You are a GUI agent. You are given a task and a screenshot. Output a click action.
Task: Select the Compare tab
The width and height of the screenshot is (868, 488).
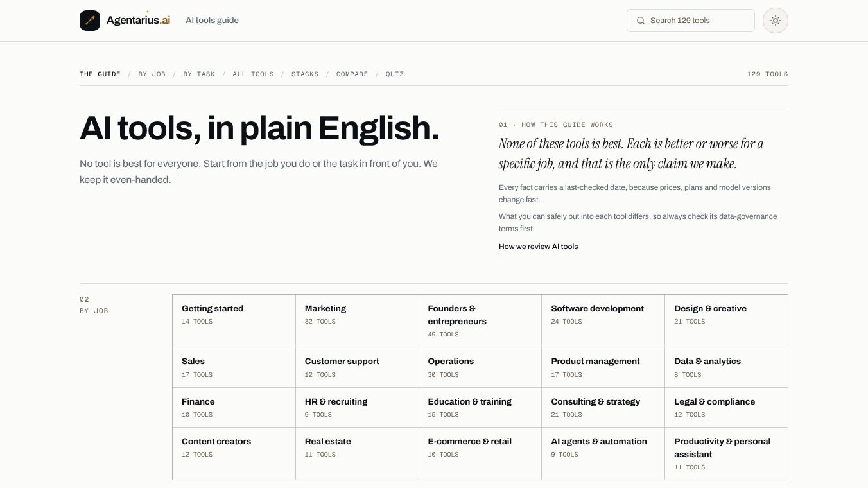352,74
